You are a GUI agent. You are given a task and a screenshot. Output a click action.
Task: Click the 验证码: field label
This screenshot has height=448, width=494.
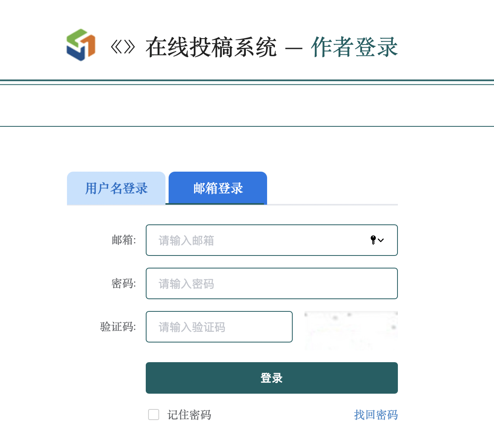(118, 327)
